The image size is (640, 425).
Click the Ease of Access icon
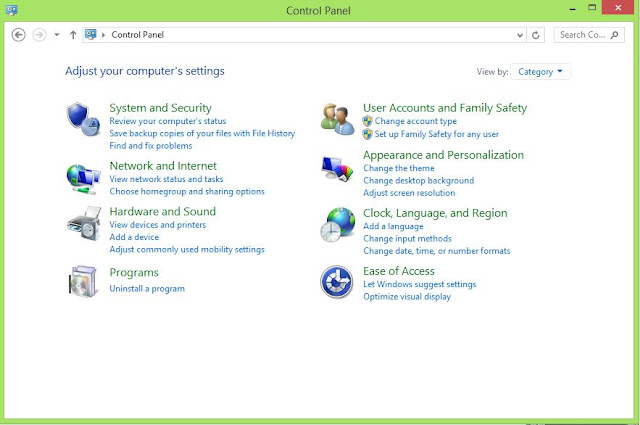(x=337, y=282)
